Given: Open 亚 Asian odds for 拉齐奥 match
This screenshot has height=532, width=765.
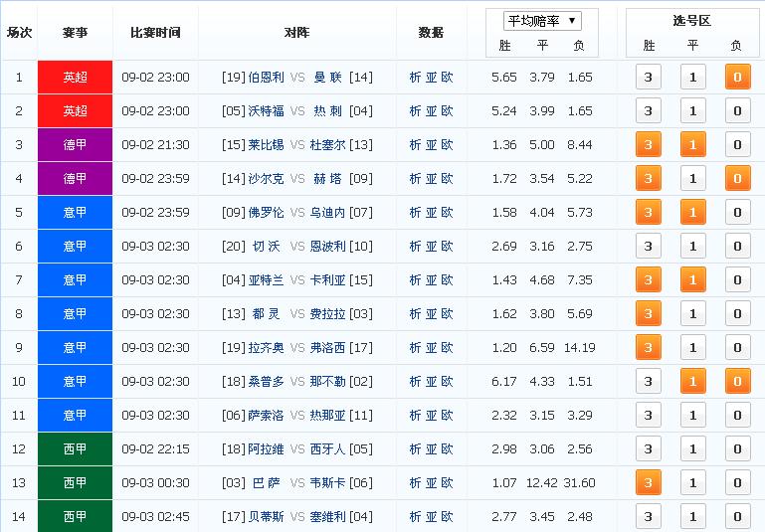Looking at the screenshot, I should click(432, 348).
